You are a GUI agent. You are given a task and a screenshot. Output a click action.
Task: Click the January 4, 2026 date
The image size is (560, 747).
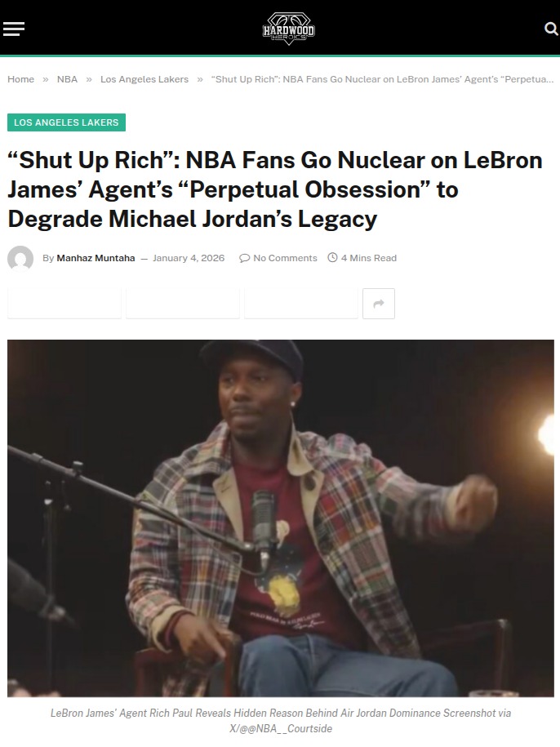pos(189,258)
